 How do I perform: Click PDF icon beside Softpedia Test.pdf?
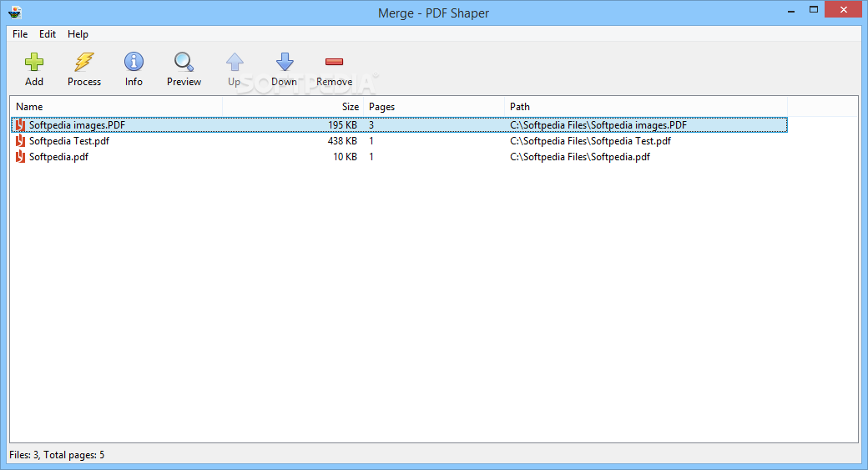(x=20, y=141)
